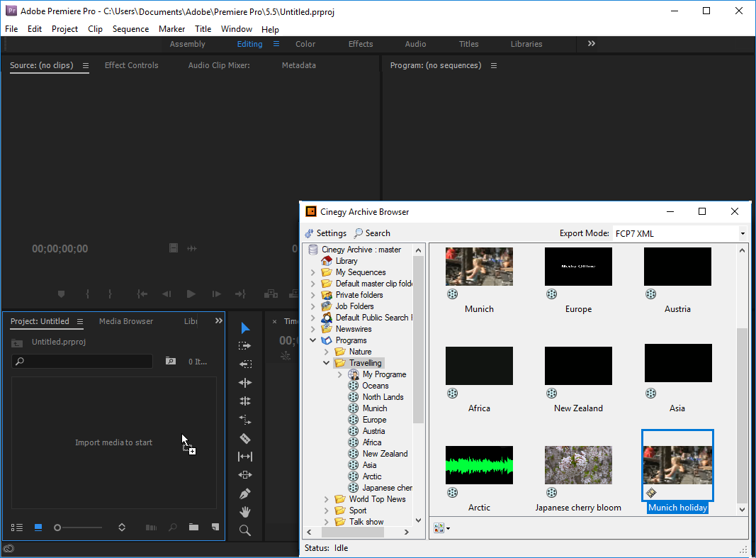This screenshot has width=756, height=558.
Task: Expand the My Programe node
Action: click(340, 374)
